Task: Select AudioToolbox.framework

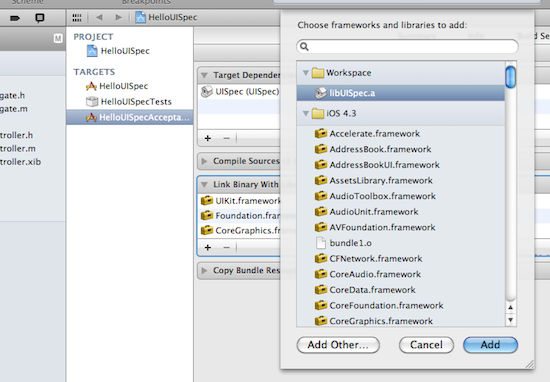Action: click(401, 196)
